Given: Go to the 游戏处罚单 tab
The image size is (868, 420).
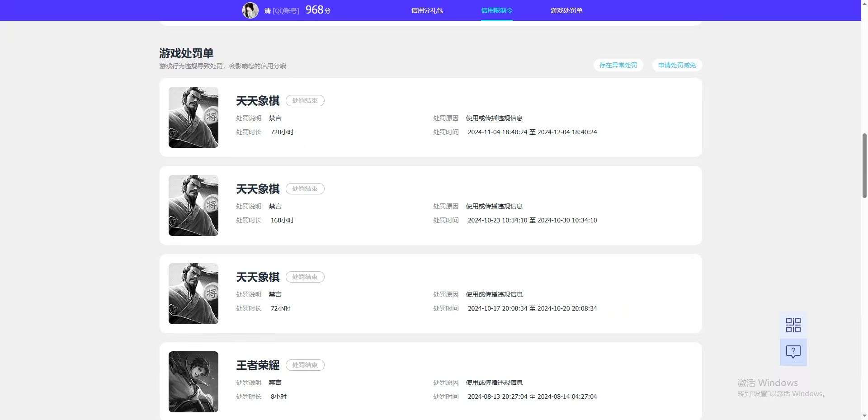Looking at the screenshot, I should [x=566, y=10].
